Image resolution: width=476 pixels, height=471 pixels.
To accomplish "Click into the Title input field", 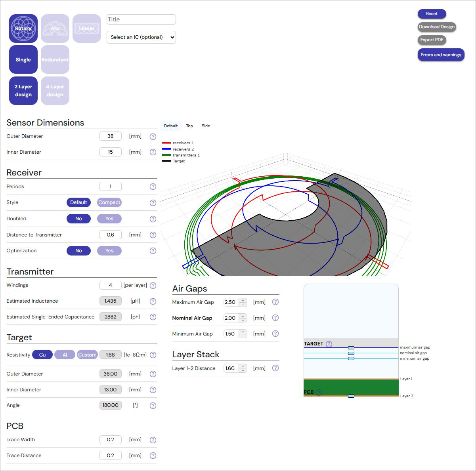I will click(x=141, y=19).
